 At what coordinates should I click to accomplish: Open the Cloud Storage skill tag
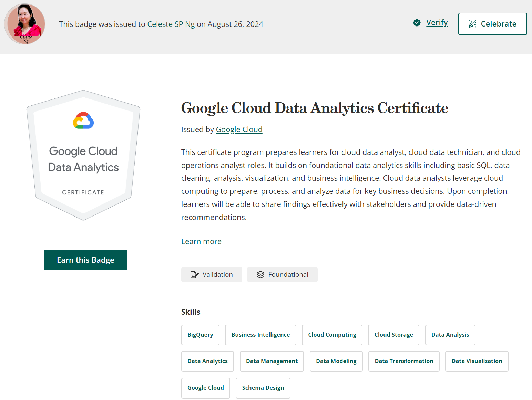393,335
